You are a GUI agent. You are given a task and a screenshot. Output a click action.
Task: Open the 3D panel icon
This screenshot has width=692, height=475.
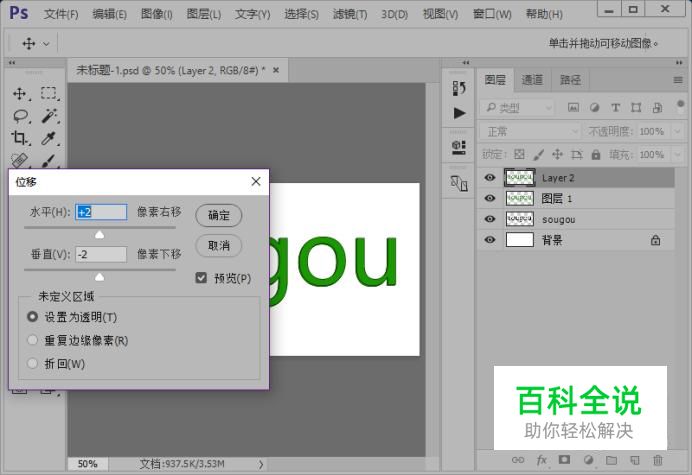459,147
